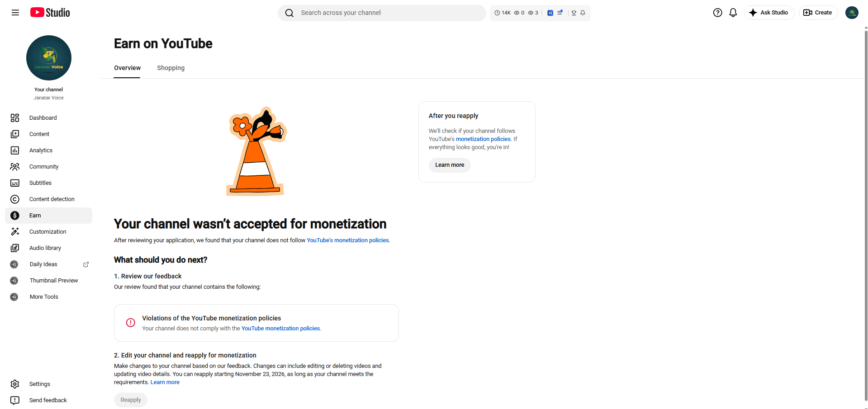
Task: Click the Create button
Action: click(x=818, y=13)
